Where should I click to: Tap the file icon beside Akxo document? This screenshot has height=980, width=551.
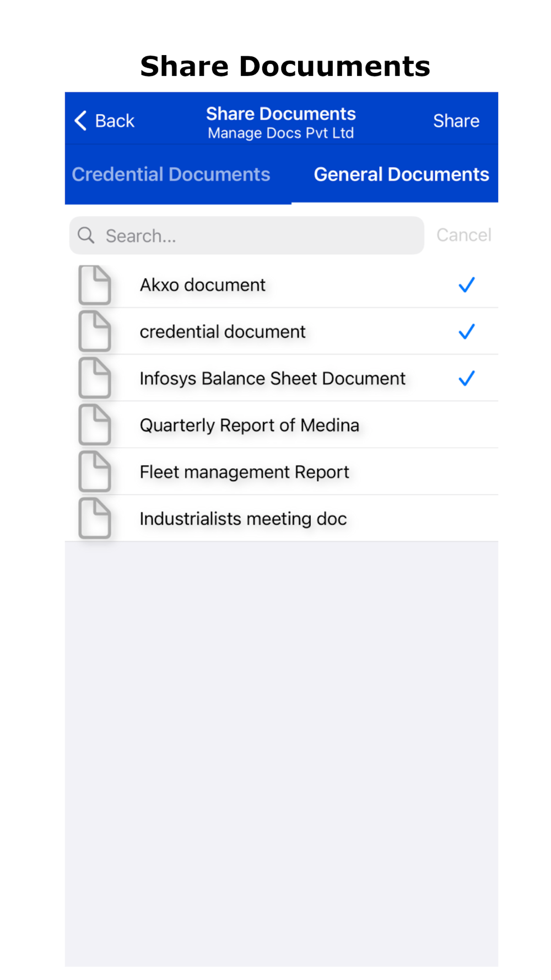pyautogui.click(x=95, y=285)
